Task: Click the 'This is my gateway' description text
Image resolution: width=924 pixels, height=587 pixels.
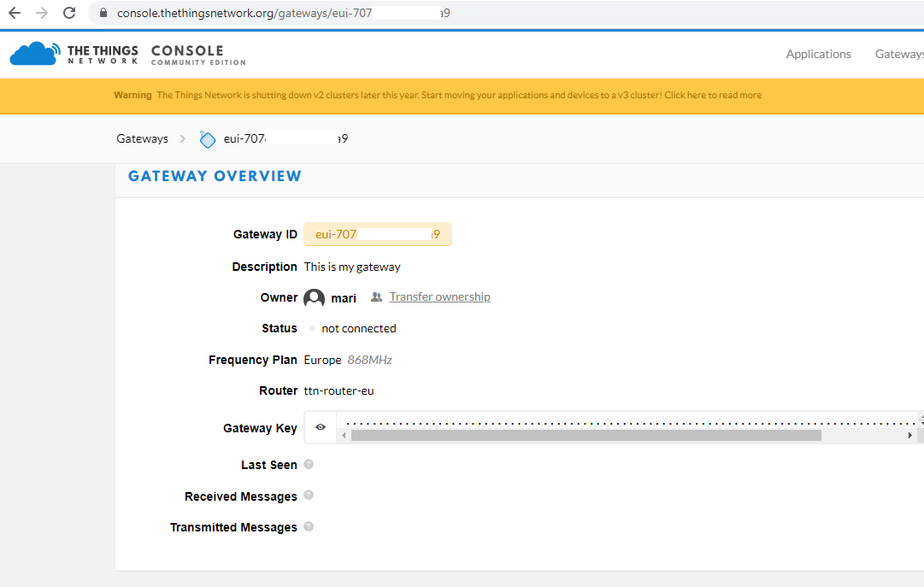Action: (352, 267)
